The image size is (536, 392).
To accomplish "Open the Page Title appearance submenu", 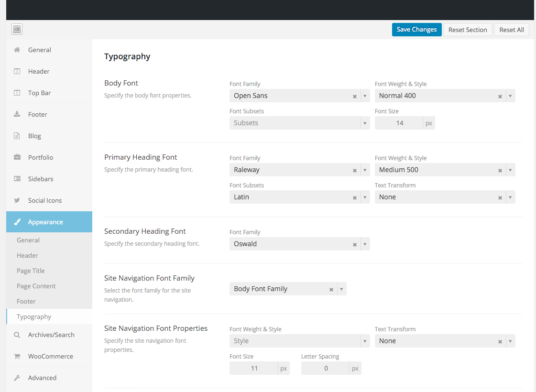I will (31, 271).
